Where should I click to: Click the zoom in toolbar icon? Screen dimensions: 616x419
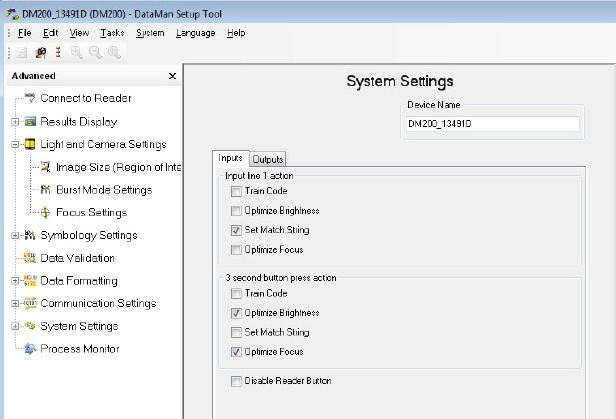point(77,53)
